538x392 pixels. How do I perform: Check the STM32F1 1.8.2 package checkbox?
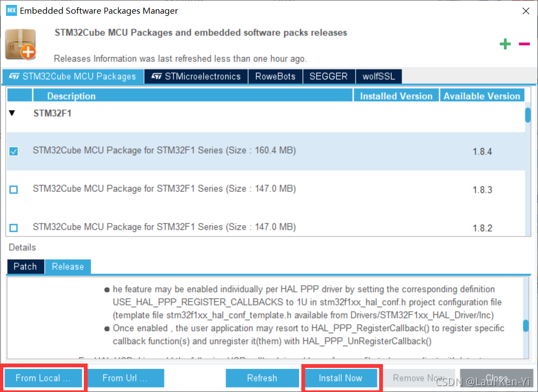[x=14, y=228]
